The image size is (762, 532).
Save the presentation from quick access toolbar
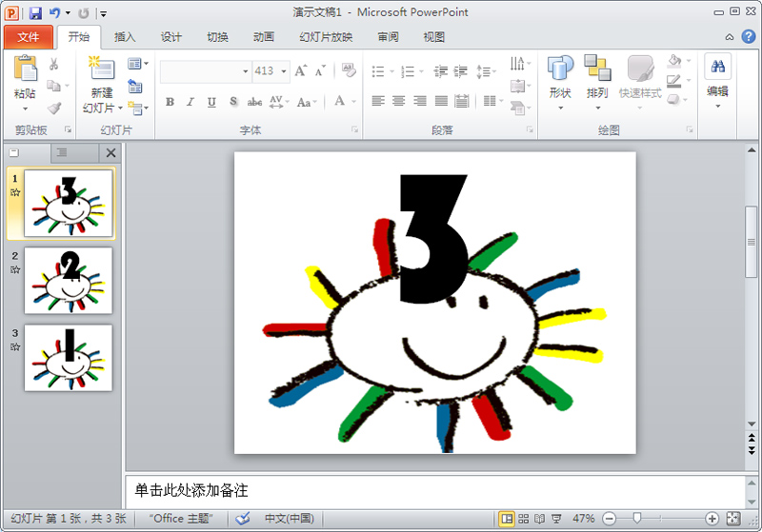point(35,12)
